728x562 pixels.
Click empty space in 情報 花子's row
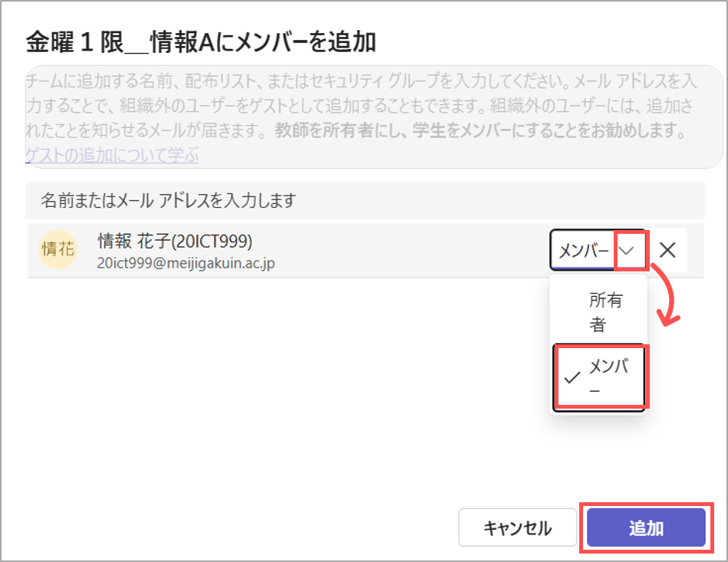pos(407,251)
